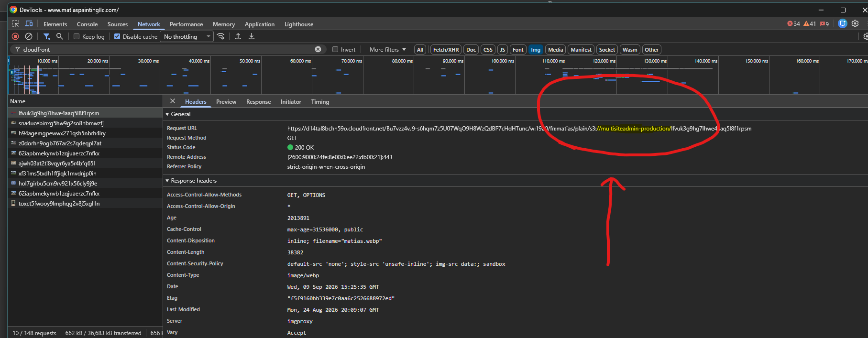Toggle the Other type filter
The image size is (868, 338).
[651, 50]
